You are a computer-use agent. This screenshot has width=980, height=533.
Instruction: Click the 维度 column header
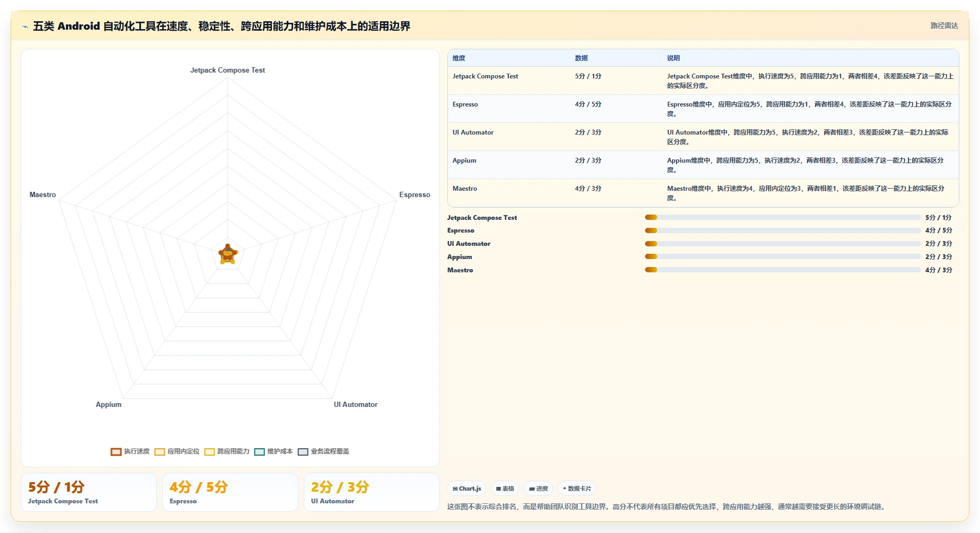(x=459, y=58)
